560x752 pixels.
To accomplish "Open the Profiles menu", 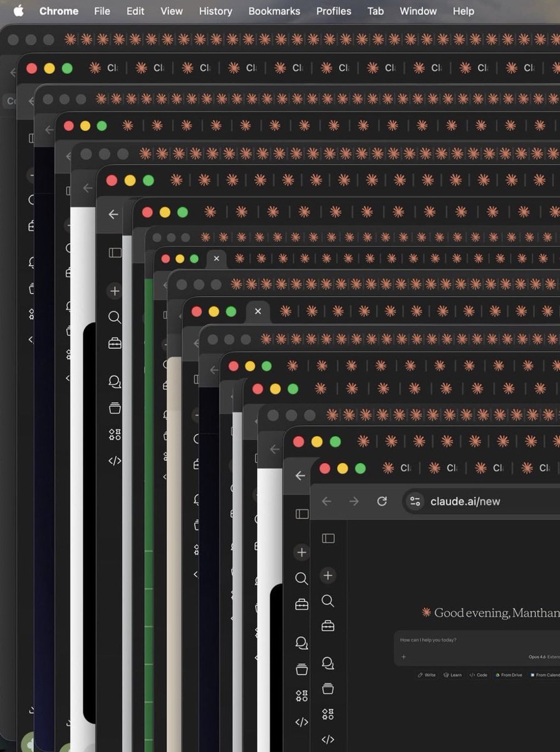I will click(334, 11).
